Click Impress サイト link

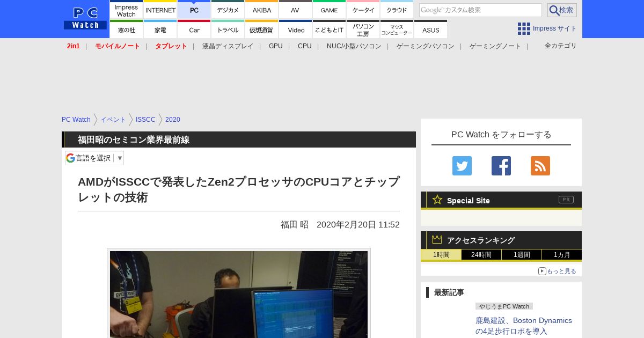[x=555, y=28]
